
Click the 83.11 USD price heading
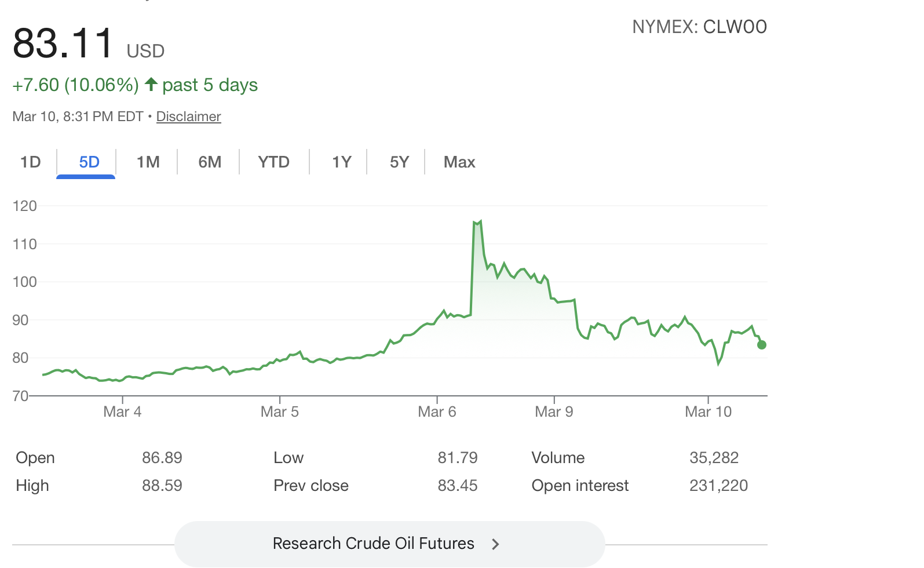pos(64,43)
